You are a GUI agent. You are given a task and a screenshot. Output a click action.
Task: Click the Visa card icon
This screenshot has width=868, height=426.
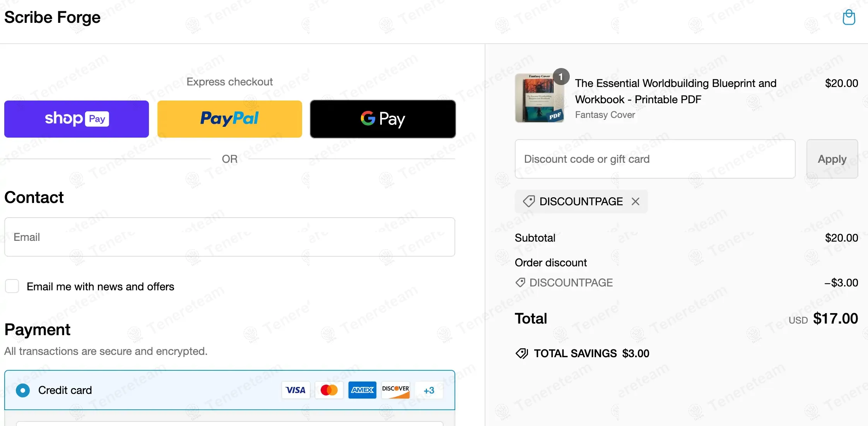click(296, 390)
